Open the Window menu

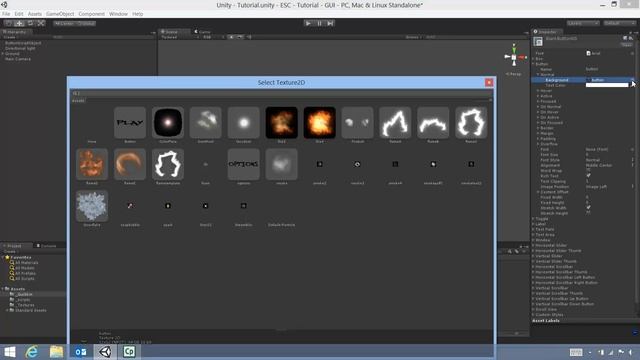118,14
